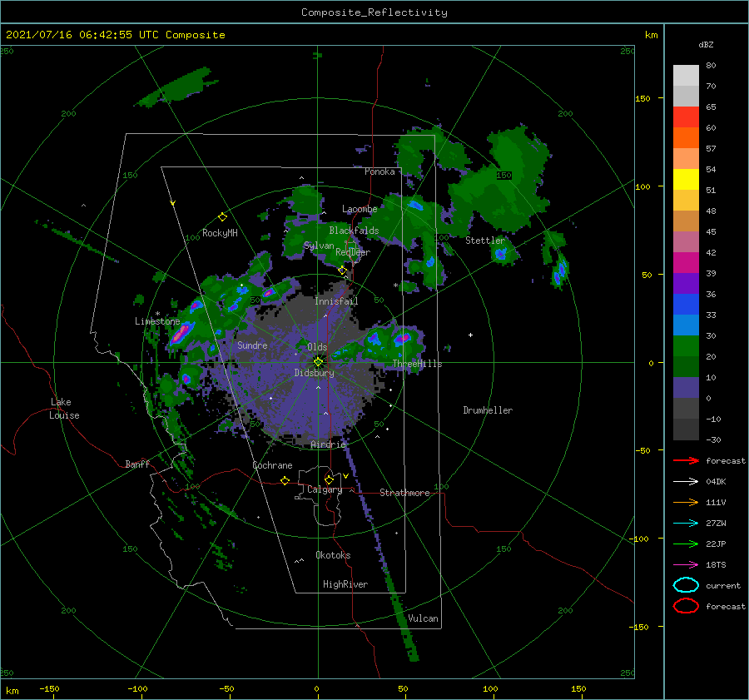
Task: Click the intense storm cell beside Limestone
Action: pyautogui.click(x=181, y=333)
